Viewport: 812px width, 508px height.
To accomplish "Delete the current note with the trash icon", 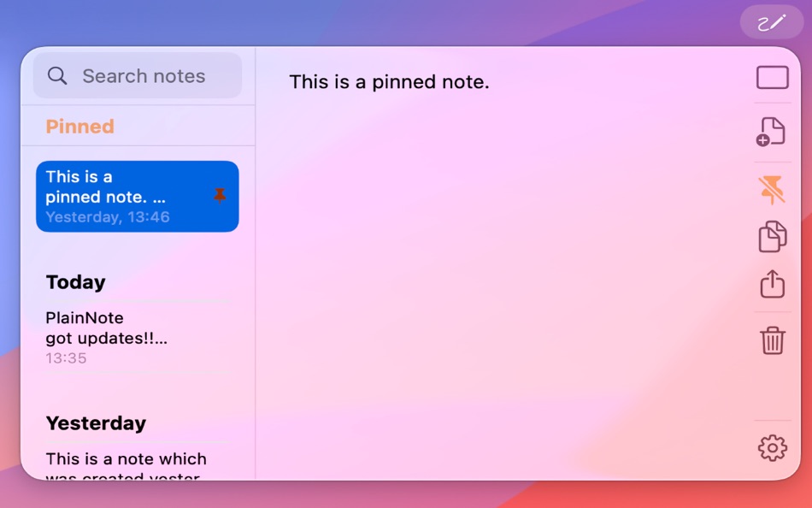I will point(772,340).
